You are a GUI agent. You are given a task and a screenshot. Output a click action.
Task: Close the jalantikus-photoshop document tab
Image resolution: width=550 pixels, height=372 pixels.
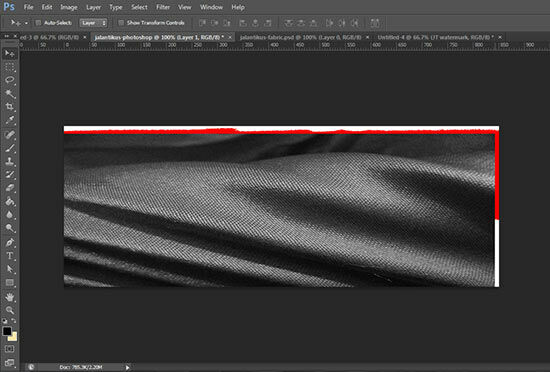(x=230, y=37)
